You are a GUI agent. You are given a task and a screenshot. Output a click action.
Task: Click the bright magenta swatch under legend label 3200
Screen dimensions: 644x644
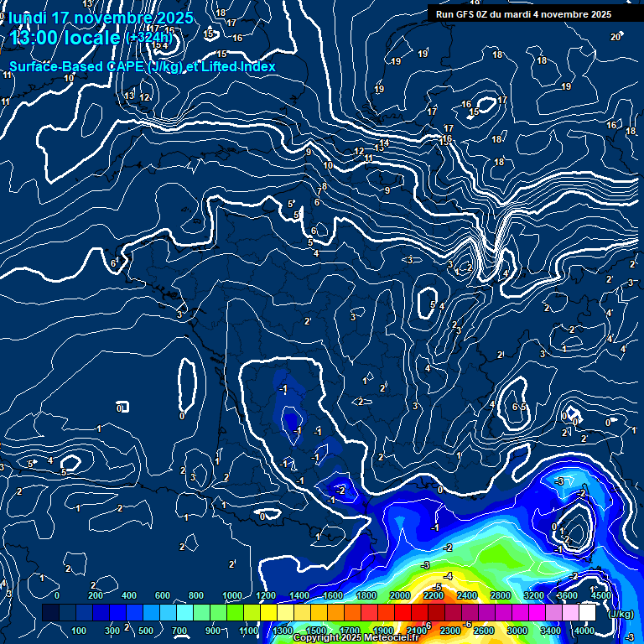pyautogui.click(x=537, y=612)
